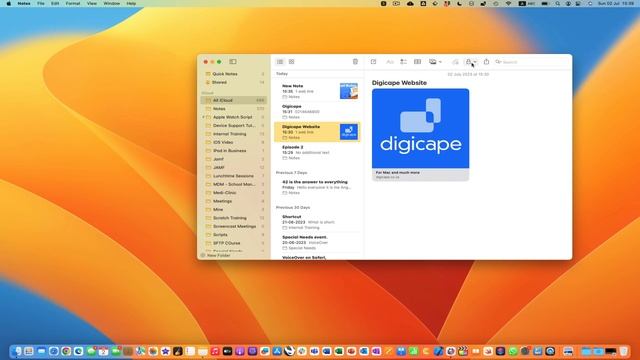Create a new note with compose icon
Viewport: 640px width, 360px height.
tap(373, 62)
